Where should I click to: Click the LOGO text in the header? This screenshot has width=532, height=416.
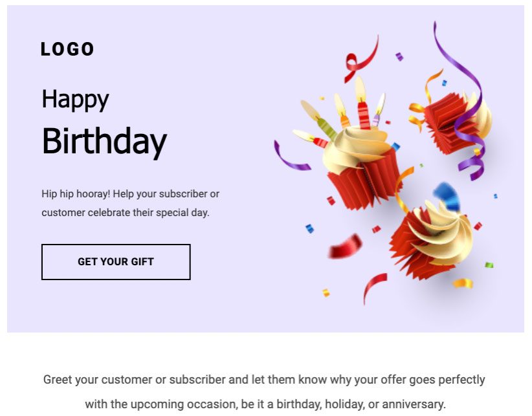(x=67, y=49)
